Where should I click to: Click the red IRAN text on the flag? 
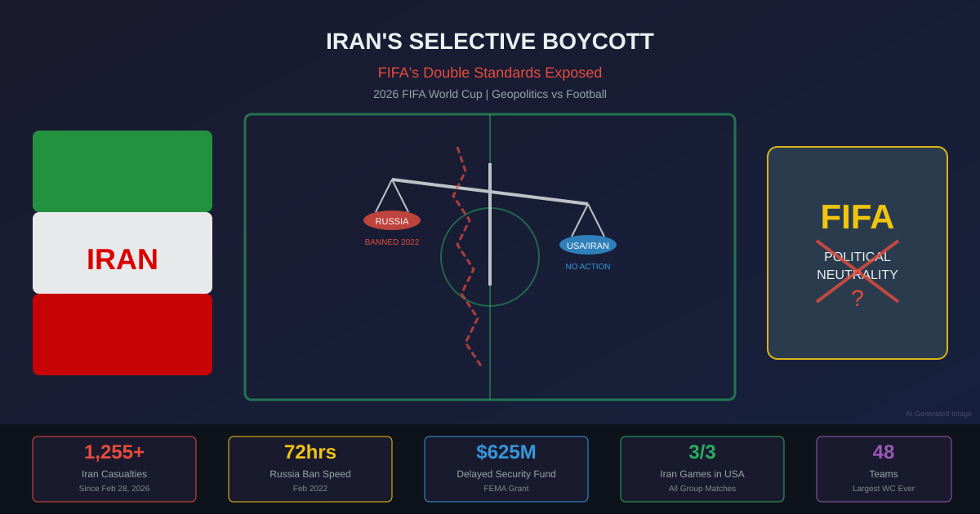(122, 259)
